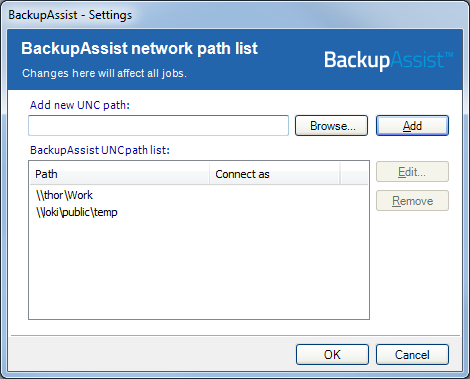Viewport: 470px width, 379px height.
Task: Sort list by the Connect as column header
Action: 275,174
